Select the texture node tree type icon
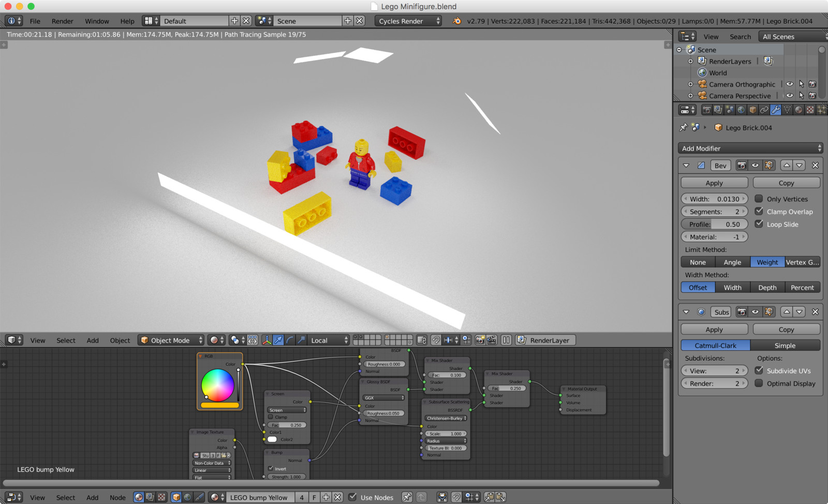828x504 pixels. click(161, 497)
